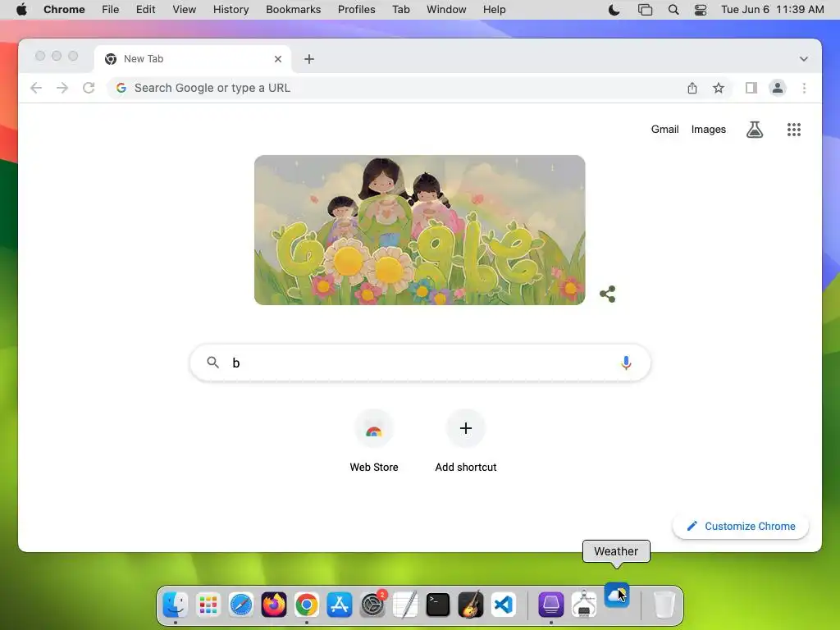Open Chrome's three-dot menu
This screenshot has width=840, height=630.
coord(804,88)
